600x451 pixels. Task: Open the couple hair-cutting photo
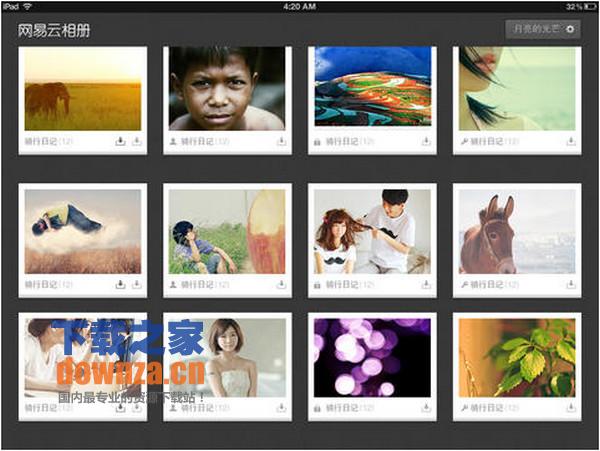372,232
